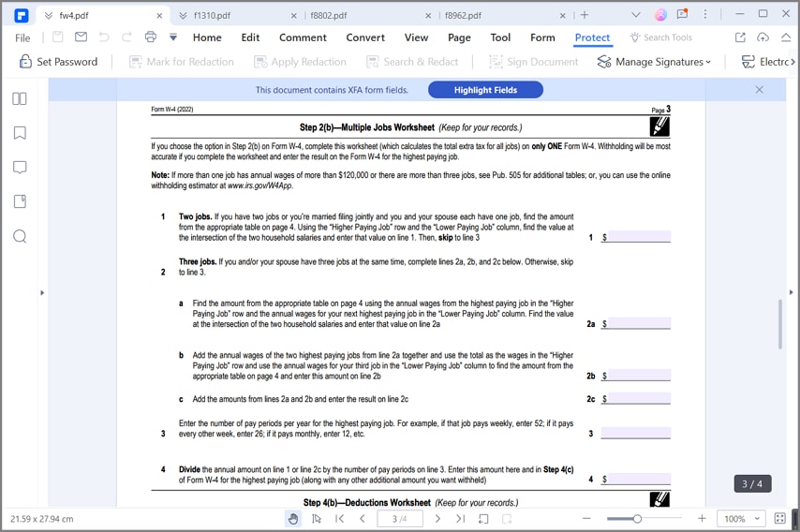This screenshot has height=532, width=800.
Task: Switch to the View ribbon tab
Action: click(x=416, y=37)
